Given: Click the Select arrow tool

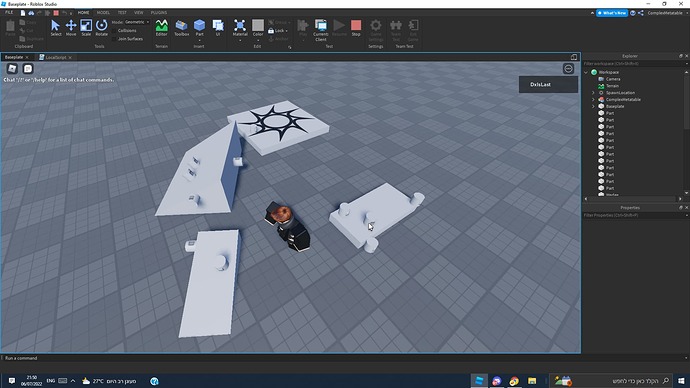Looking at the screenshot, I should click(56, 28).
